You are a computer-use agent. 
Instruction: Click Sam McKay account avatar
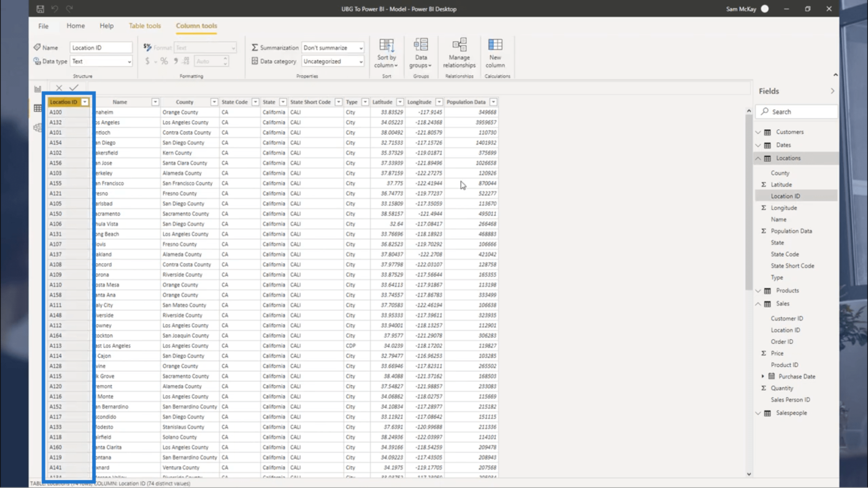[765, 9]
